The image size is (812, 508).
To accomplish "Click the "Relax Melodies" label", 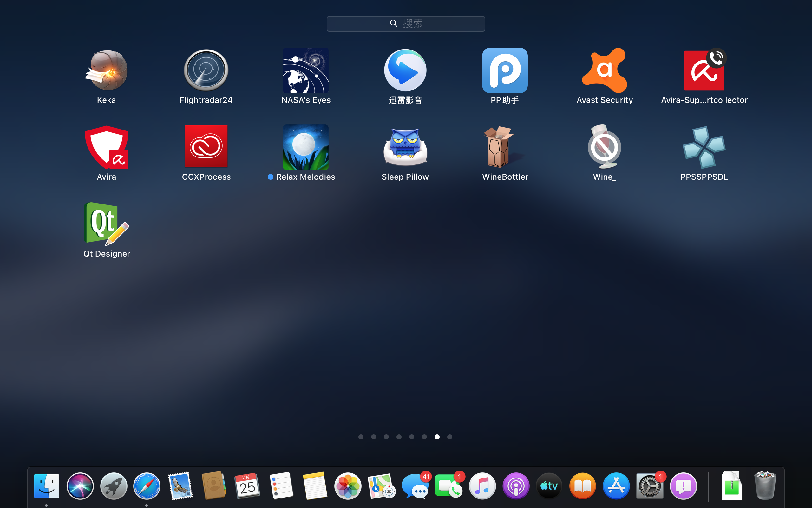I will tap(305, 177).
